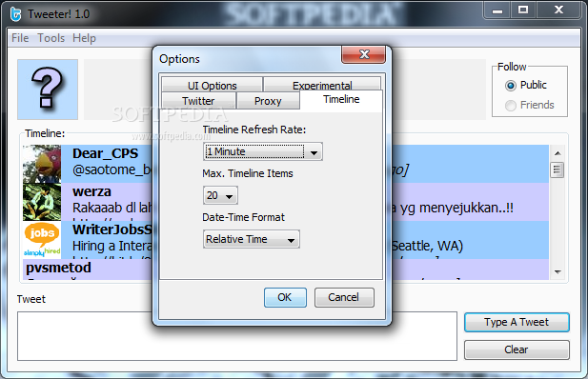This screenshot has width=588, height=379.
Task: Select werza username in timeline
Action: pyautogui.click(x=91, y=191)
